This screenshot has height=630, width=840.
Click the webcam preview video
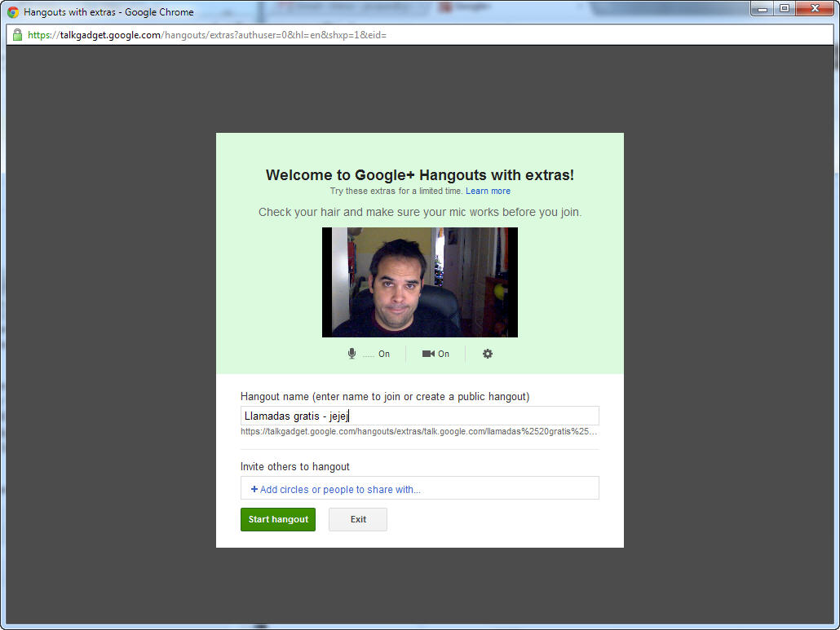[419, 282]
